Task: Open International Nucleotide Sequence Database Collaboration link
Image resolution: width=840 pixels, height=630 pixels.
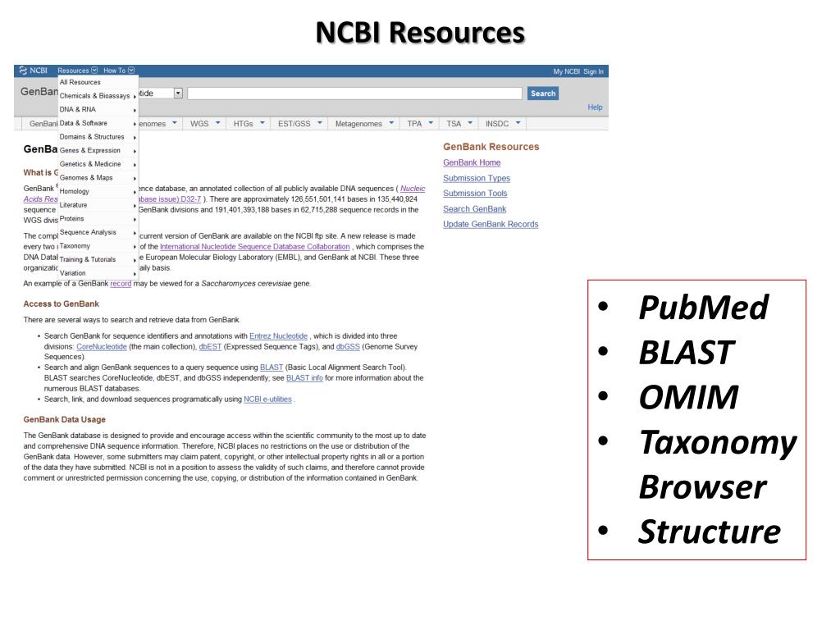Action: click(254, 247)
